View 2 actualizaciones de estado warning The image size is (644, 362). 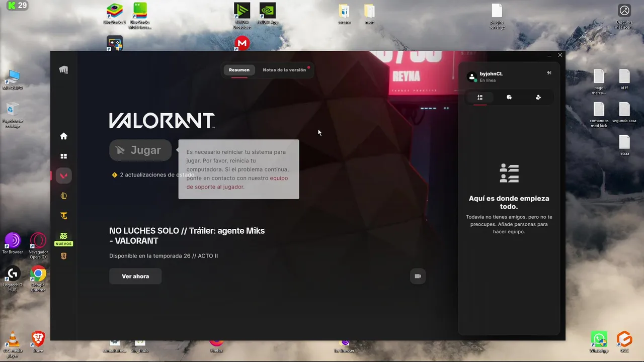tap(153, 175)
